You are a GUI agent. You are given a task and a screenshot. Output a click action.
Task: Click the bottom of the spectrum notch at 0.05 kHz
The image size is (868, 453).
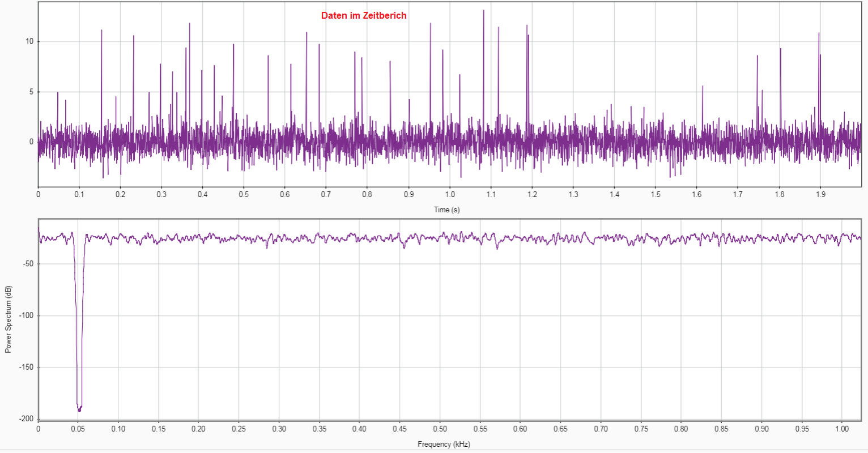[x=79, y=409]
